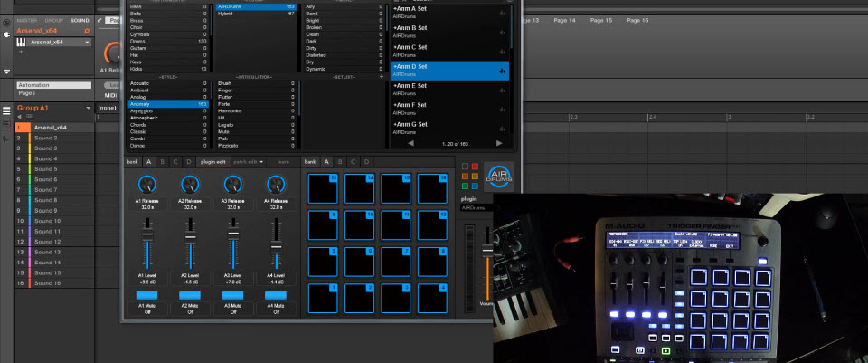
Task: Click the round icon at top of left sidebar
Action: click(x=6, y=23)
